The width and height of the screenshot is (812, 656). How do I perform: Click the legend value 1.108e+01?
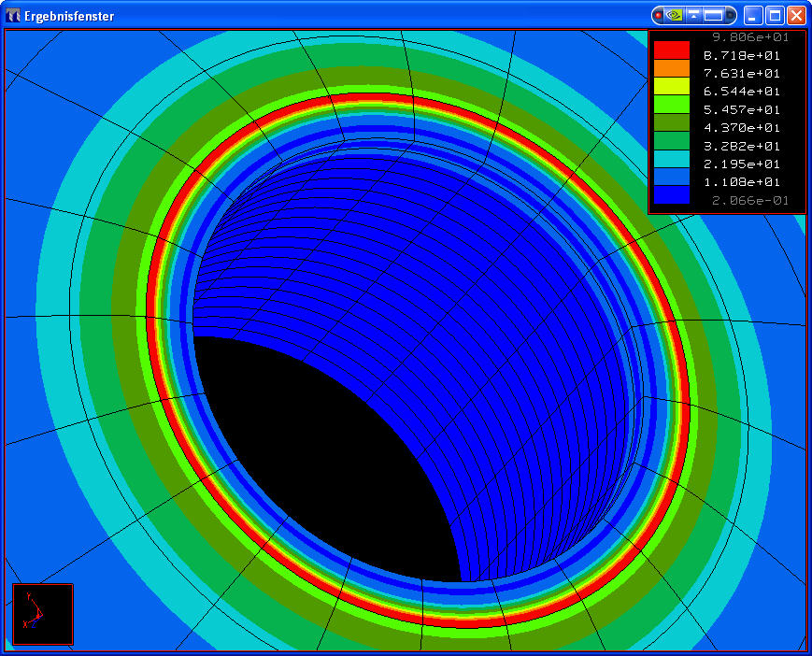[742, 182]
